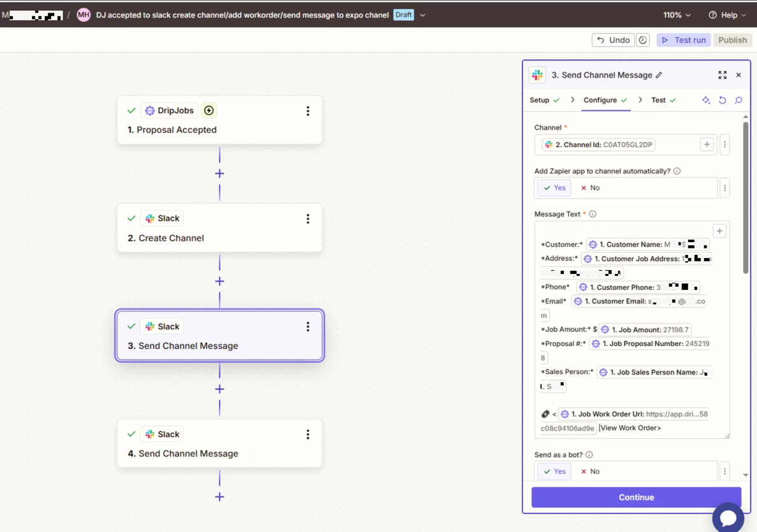Open three-dot menu on Proposal Accepted step

[x=308, y=111]
